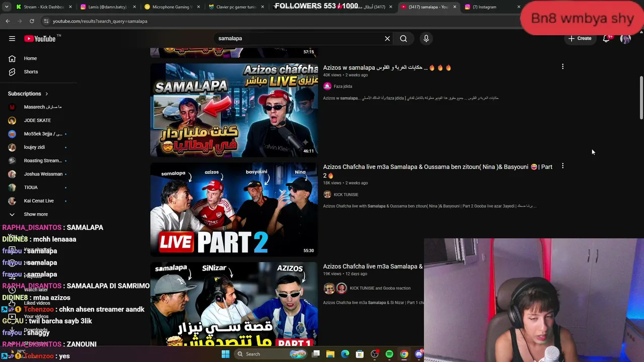Click the Create button

(580, 38)
